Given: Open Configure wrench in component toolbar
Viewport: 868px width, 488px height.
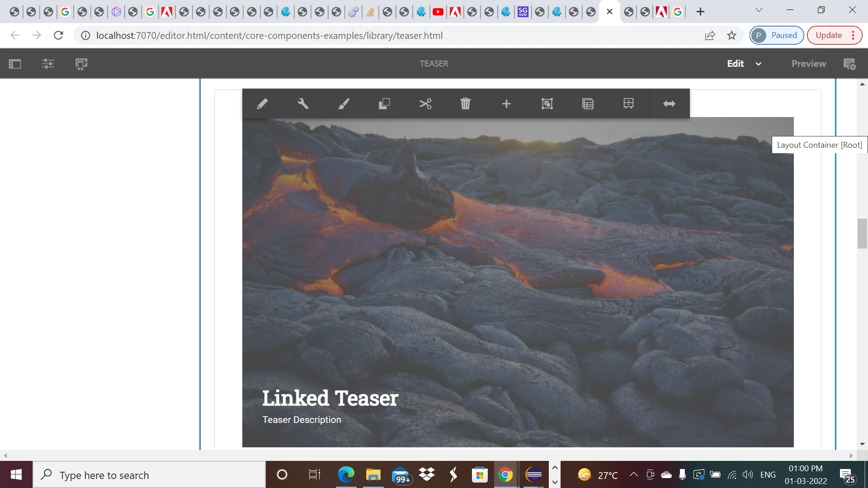Looking at the screenshot, I should (x=303, y=104).
